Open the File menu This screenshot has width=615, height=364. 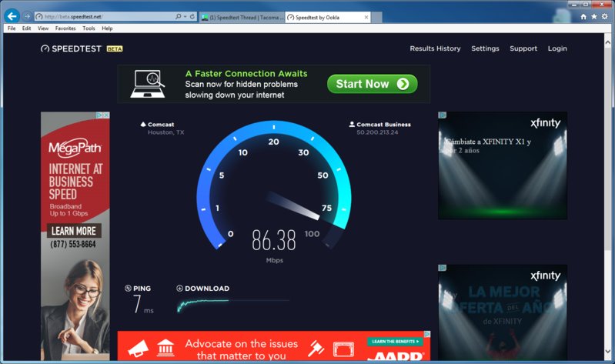pyautogui.click(x=12, y=28)
